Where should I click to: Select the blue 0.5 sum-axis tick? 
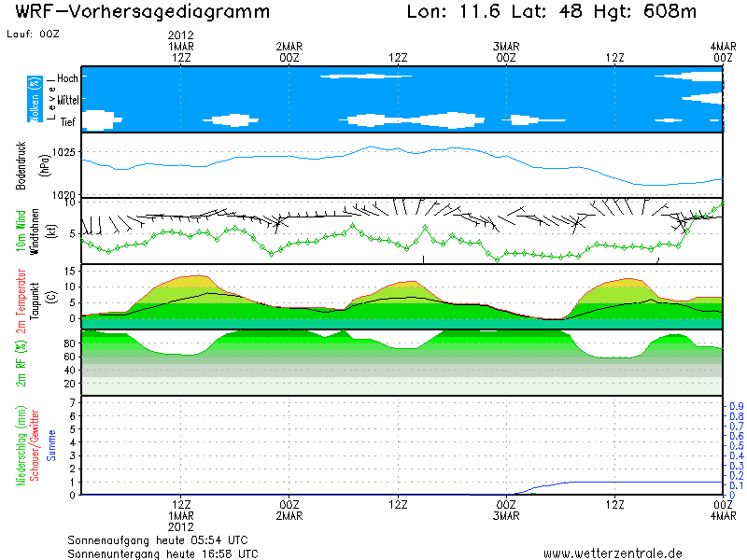pyautogui.click(x=737, y=446)
